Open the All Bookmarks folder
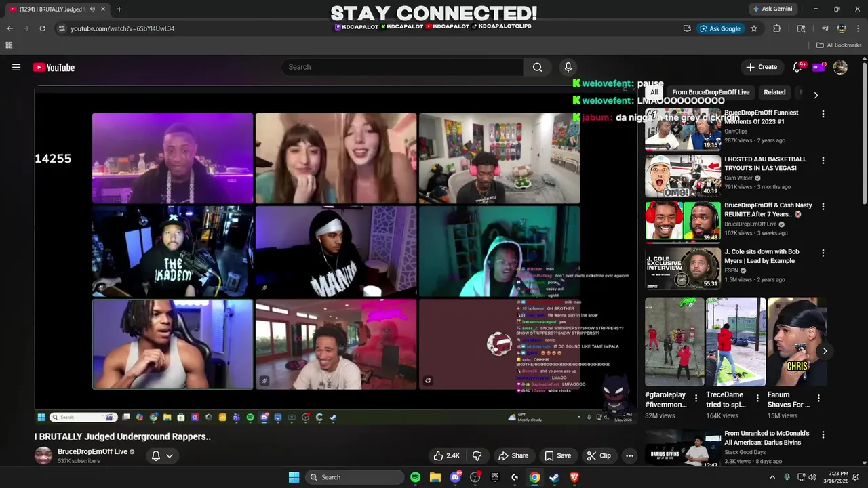Viewport: 868px width, 488px height. pos(839,45)
